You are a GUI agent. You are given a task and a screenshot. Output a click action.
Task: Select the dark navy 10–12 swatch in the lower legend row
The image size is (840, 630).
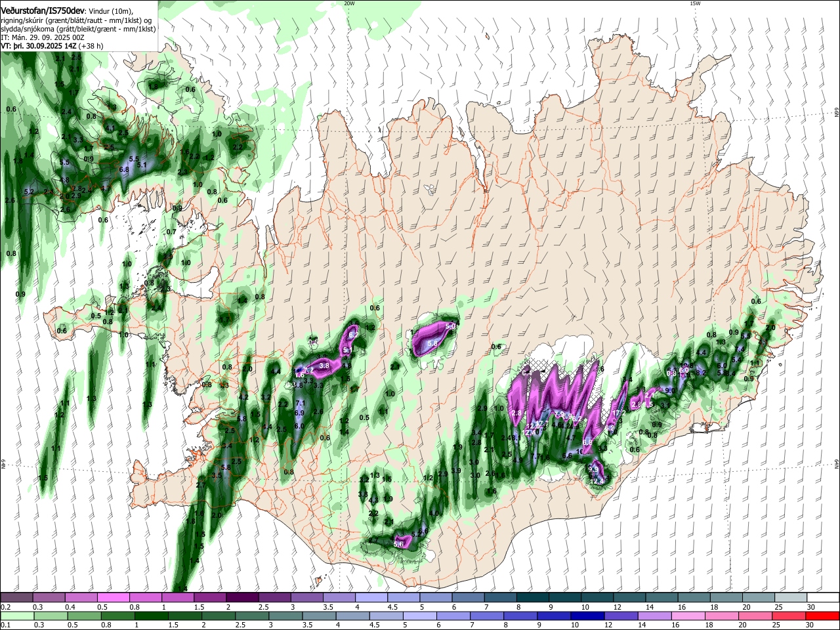pos(587,616)
